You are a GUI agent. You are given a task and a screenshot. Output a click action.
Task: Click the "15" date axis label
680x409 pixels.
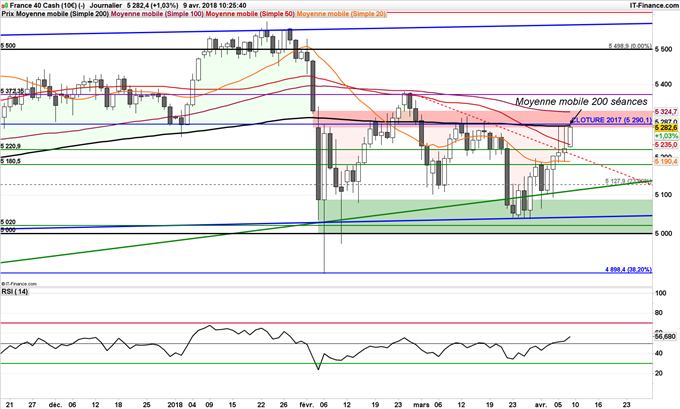tap(233, 405)
